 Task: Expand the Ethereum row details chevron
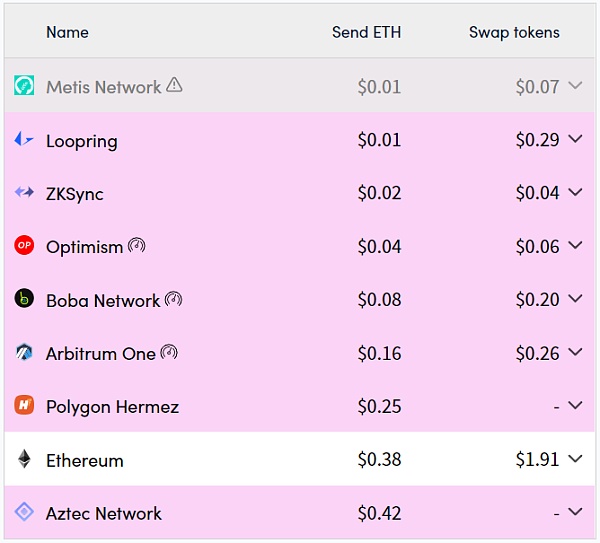(x=574, y=460)
